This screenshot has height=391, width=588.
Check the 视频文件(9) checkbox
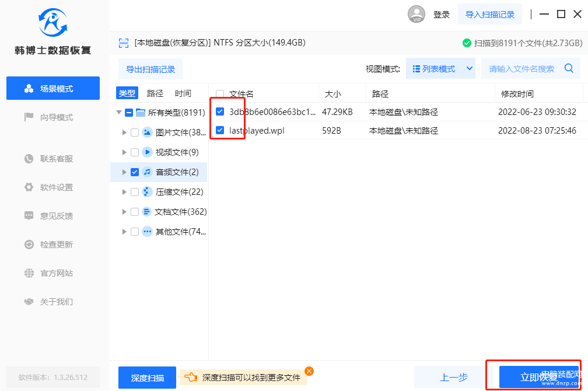click(x=135, y=152)
